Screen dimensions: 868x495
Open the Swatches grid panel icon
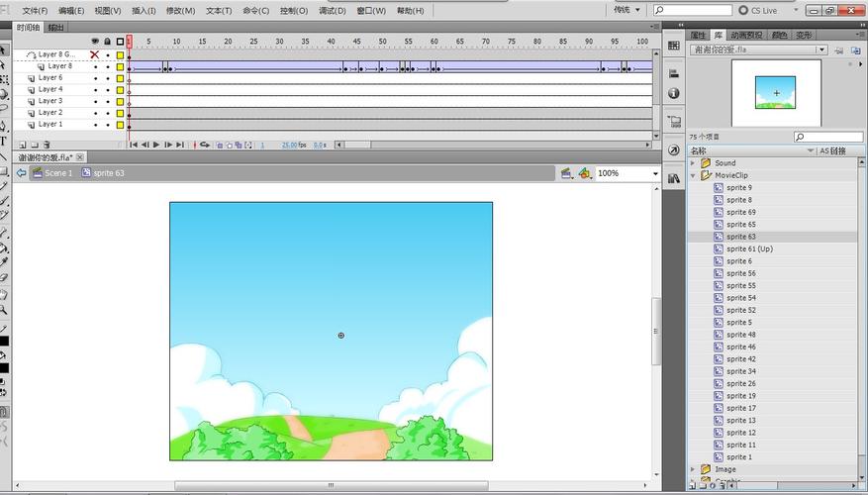(x=674, y=46)
